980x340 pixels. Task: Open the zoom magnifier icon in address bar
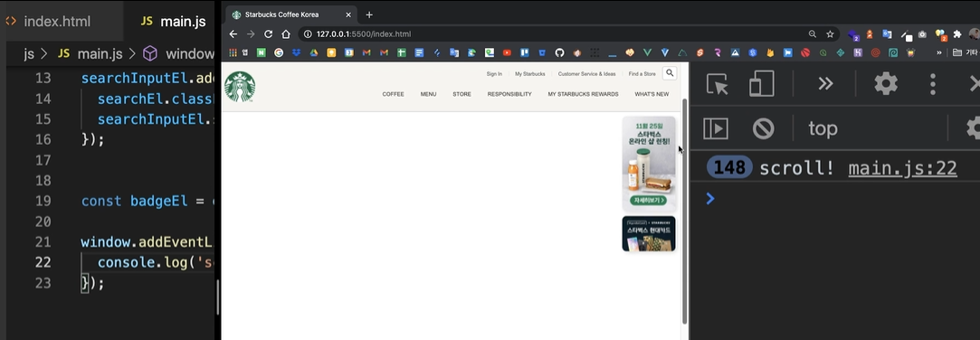click(x=812, y=33)
